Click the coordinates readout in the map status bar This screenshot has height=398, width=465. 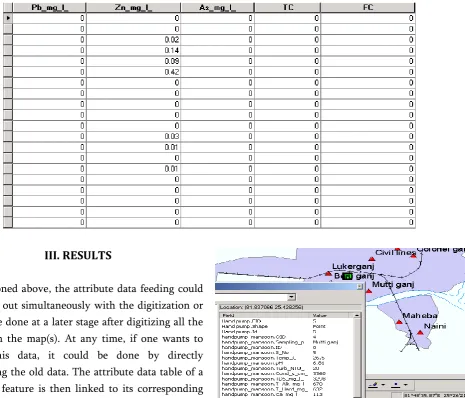tap(434, 395)
